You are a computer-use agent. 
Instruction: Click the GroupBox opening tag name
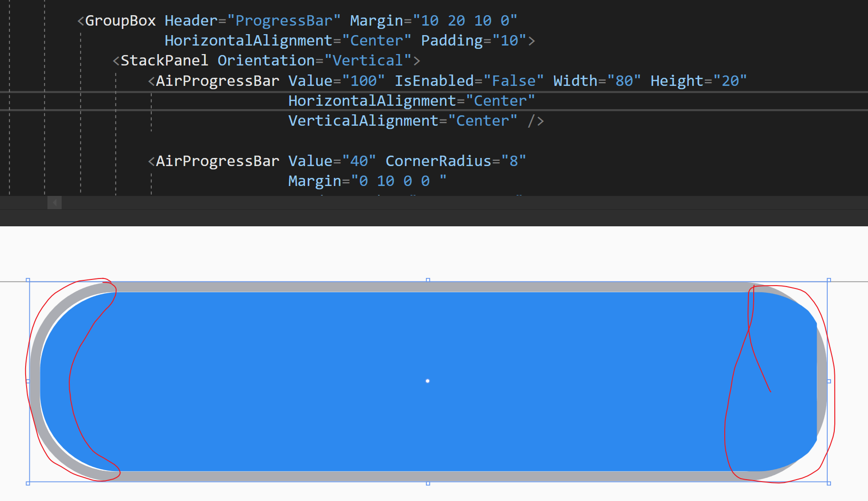120,20
